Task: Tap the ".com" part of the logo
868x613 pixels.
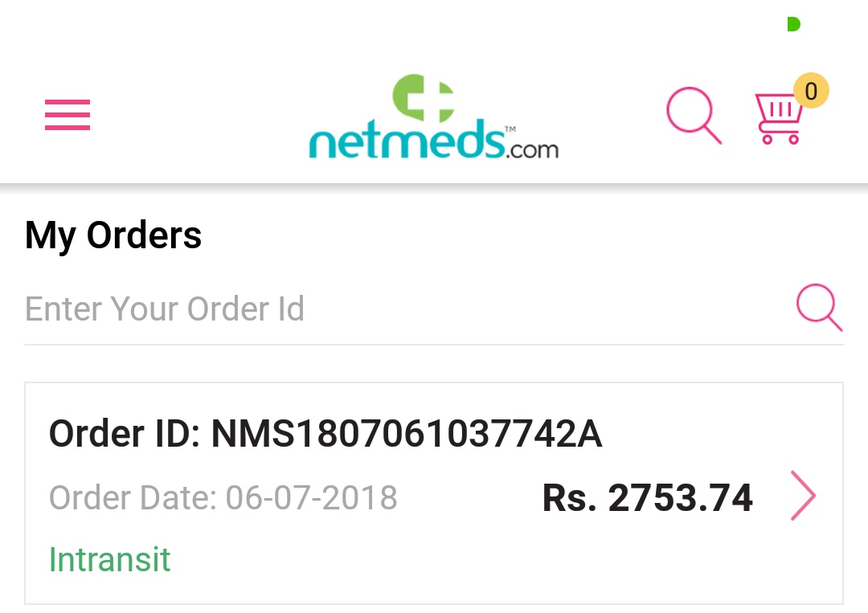Action: (x=532, y=149)
